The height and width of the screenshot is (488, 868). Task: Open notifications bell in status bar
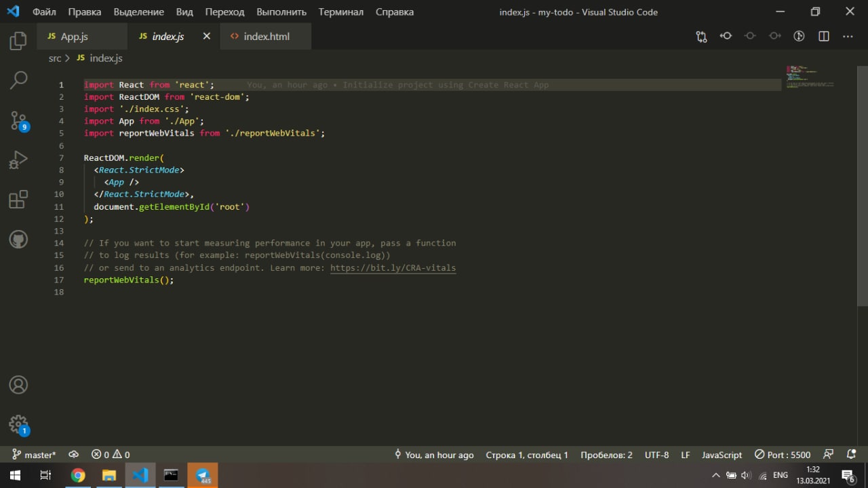[851, 455]
